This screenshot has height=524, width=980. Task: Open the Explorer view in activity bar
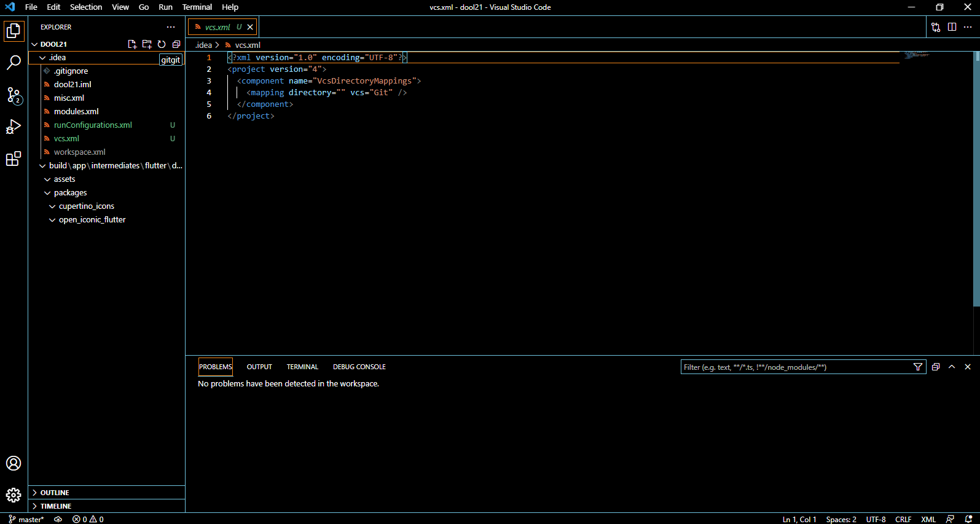tap(14, 31)
